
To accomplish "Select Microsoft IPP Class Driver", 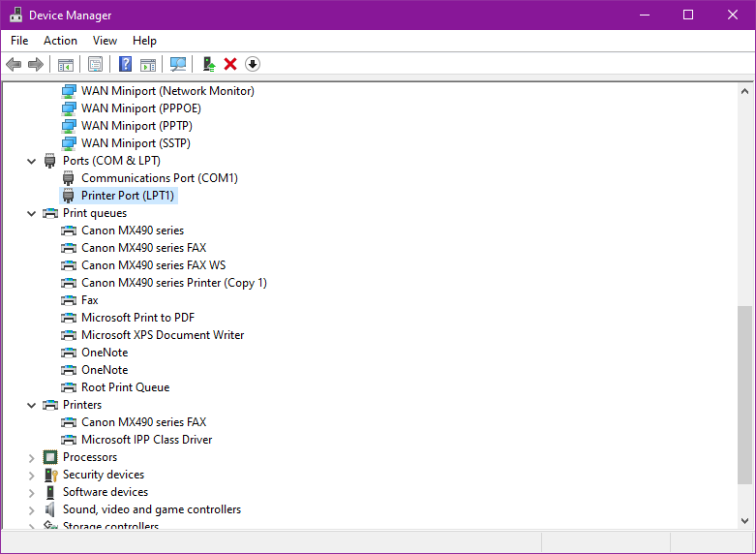I will 146,440.
